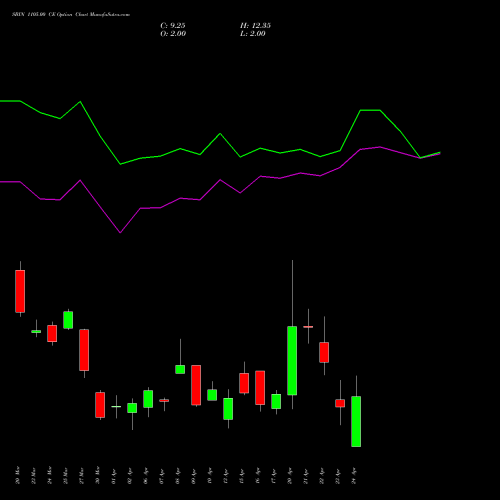Image resolution: width=500 pixels, height=500 pixels.
Task: Select the tall green candlestick for 20 Apr
Action: coord(292,361)
